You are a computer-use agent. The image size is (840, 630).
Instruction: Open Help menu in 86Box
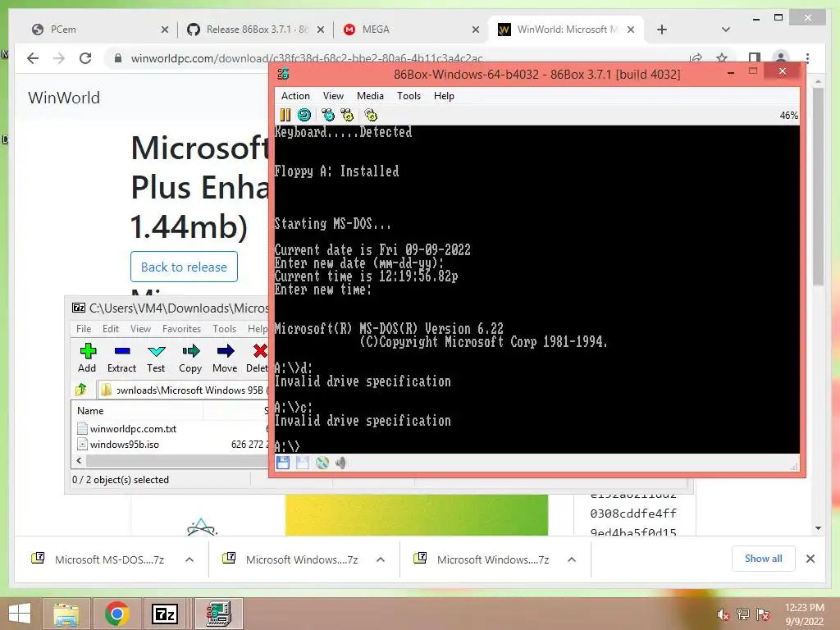pos(444,96)
